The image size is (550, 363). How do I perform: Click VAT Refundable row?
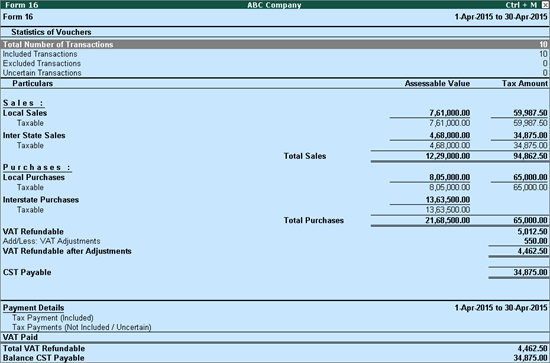click(x=275, y=232)
